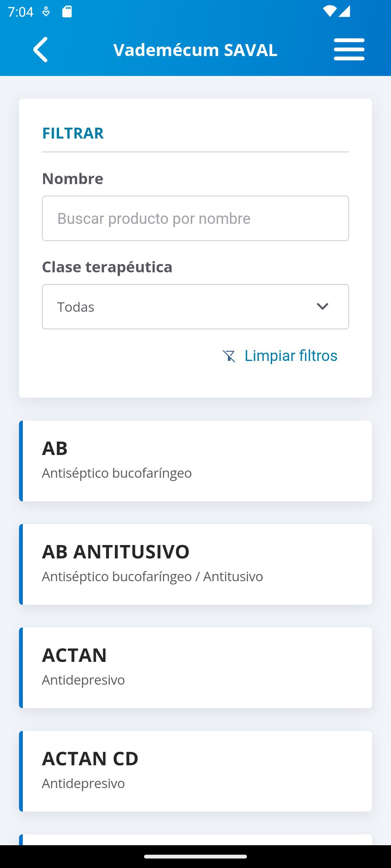The image size is (391, 868).
Task: Select the ACTAN product card
Action: 195,668
